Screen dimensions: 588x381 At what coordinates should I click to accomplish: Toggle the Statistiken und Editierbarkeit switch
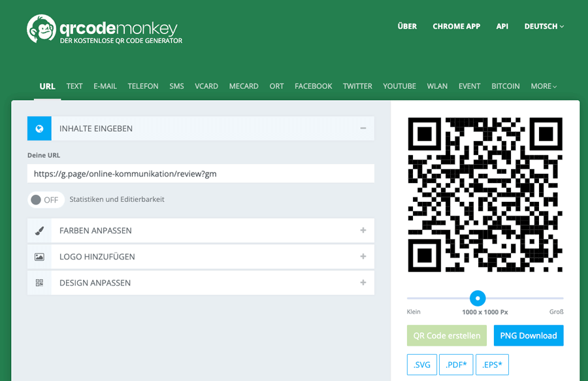coord(46,200)
